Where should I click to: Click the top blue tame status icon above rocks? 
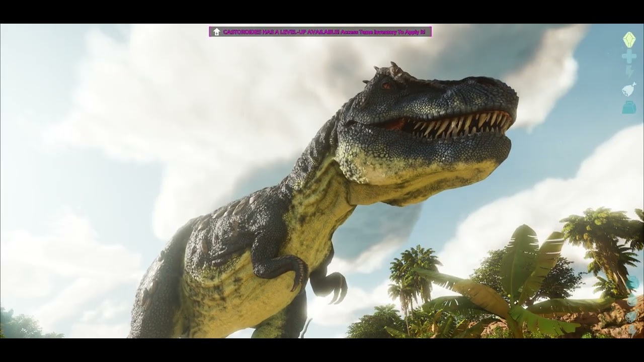point(633,283)
